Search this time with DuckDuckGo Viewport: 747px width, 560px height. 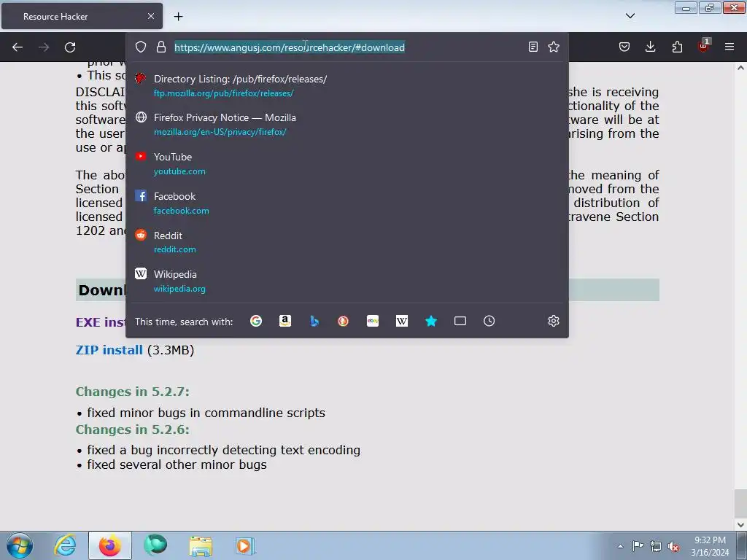(343, 321)
